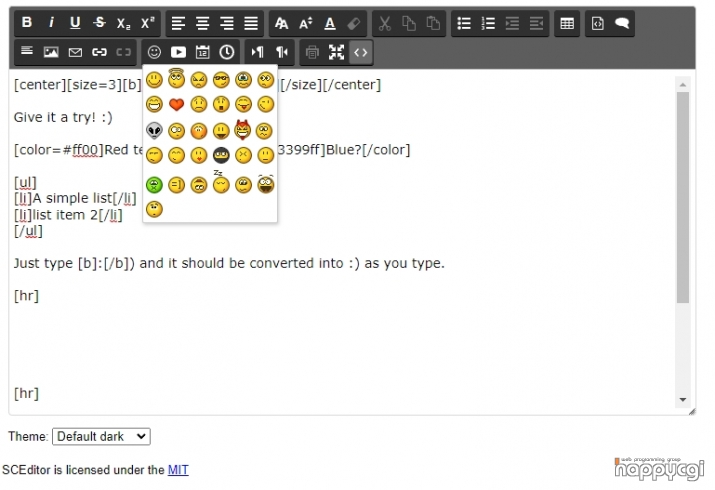Image resolution: width=715 pixels, height=490 pixels.
Task: Click the "[/size][/center]" tag text
Action: coord(331,85)
